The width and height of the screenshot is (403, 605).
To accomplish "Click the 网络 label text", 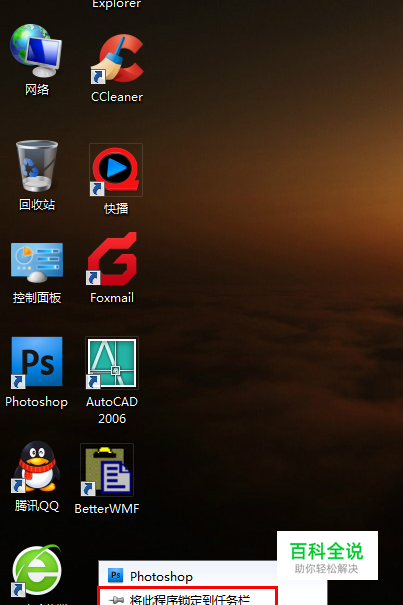I will [x=37, y=90].
